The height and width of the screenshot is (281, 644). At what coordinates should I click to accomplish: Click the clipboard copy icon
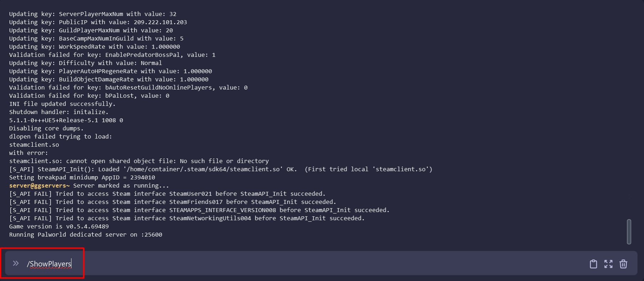(593, 264)
